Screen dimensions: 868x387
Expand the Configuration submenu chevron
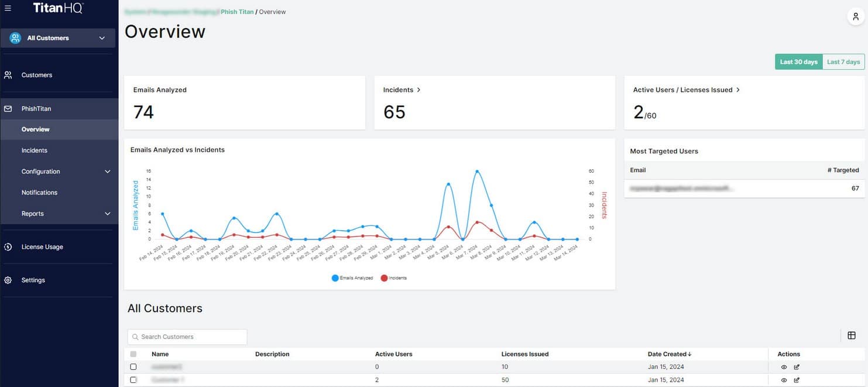[x=107, y=172]
